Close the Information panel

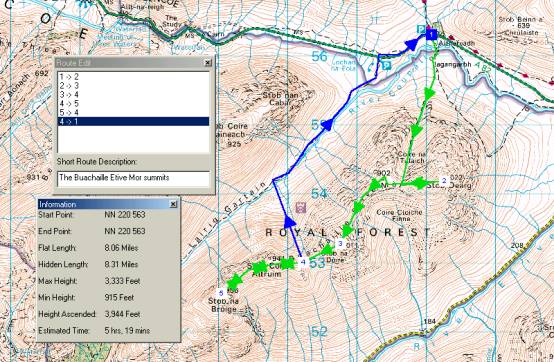click(x=173, y=204)
